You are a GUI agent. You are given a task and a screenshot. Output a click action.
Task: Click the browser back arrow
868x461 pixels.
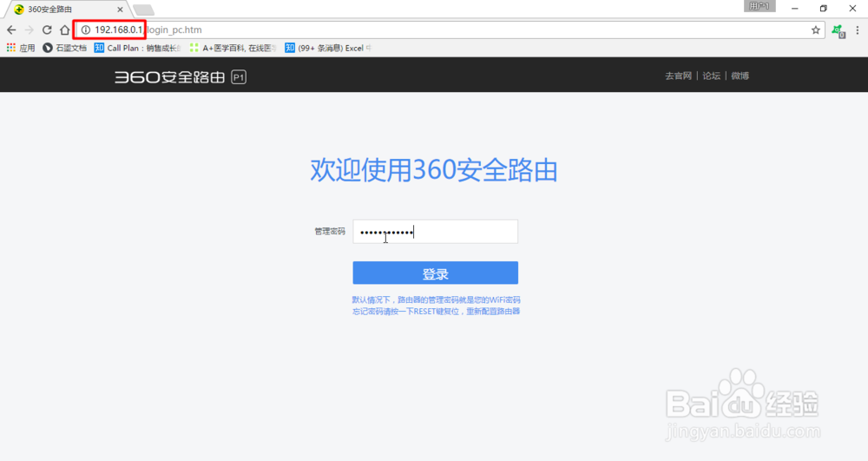[11, 30]
